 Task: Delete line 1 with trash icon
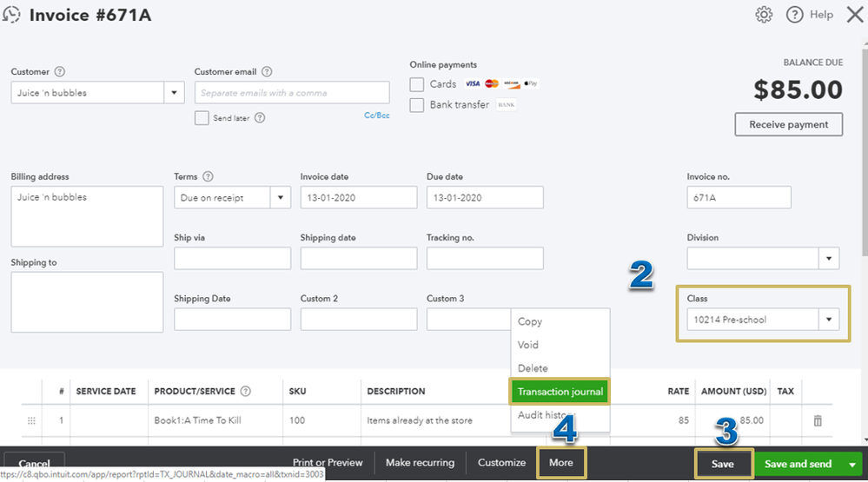(818, 420)
